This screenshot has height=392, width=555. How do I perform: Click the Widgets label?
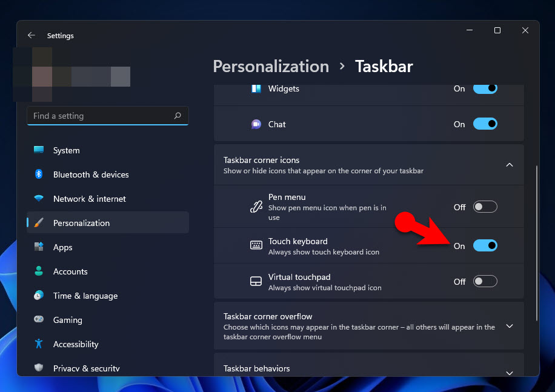[284, 88]
